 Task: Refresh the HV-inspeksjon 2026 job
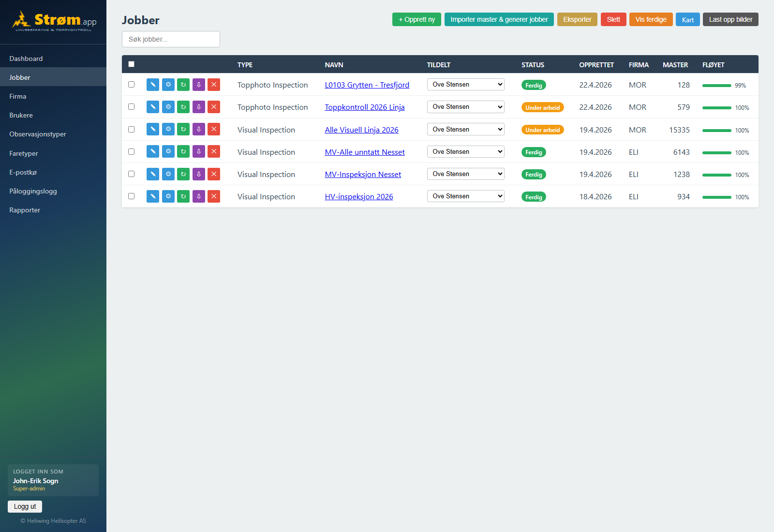pyautogui.click(x=183, y=196)
